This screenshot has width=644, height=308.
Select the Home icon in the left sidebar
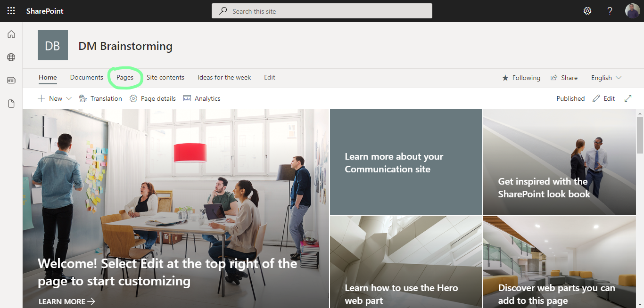click(x=11, y=34)
